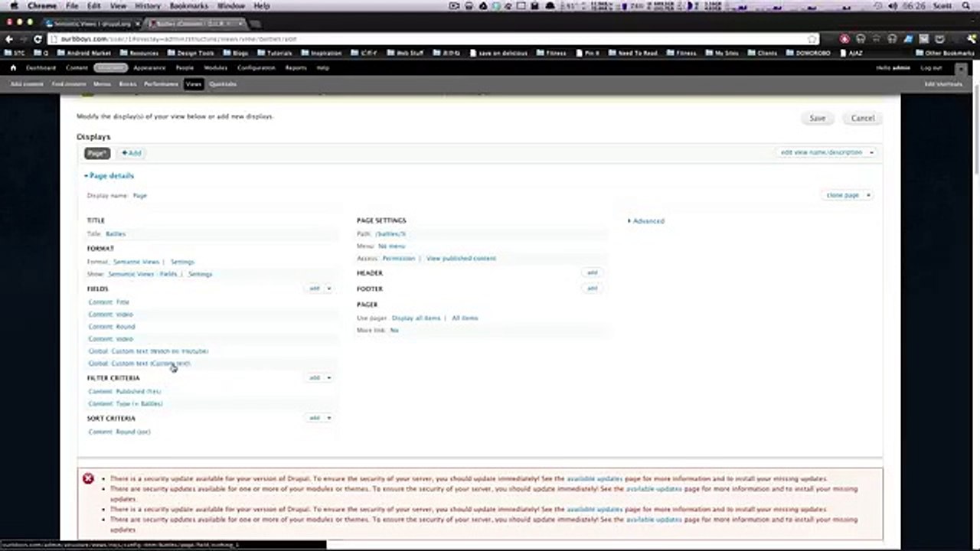
Task: Open the Structure item in Drupal toolbar
Action: [x=111, y=67]
